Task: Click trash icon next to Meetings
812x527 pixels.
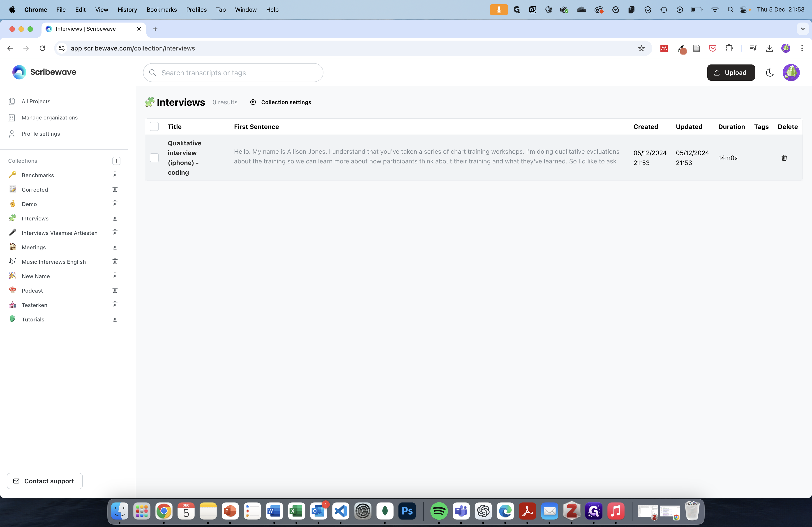Action: click(x=115, y=247)
